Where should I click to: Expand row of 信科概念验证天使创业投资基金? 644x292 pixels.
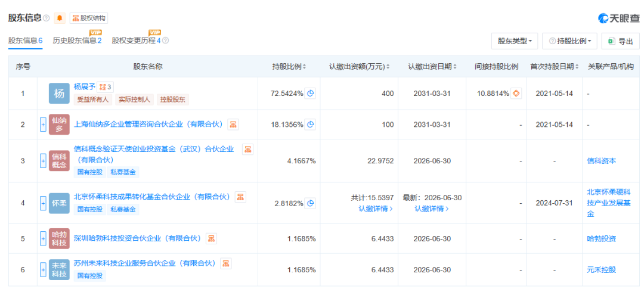point(43,161)
